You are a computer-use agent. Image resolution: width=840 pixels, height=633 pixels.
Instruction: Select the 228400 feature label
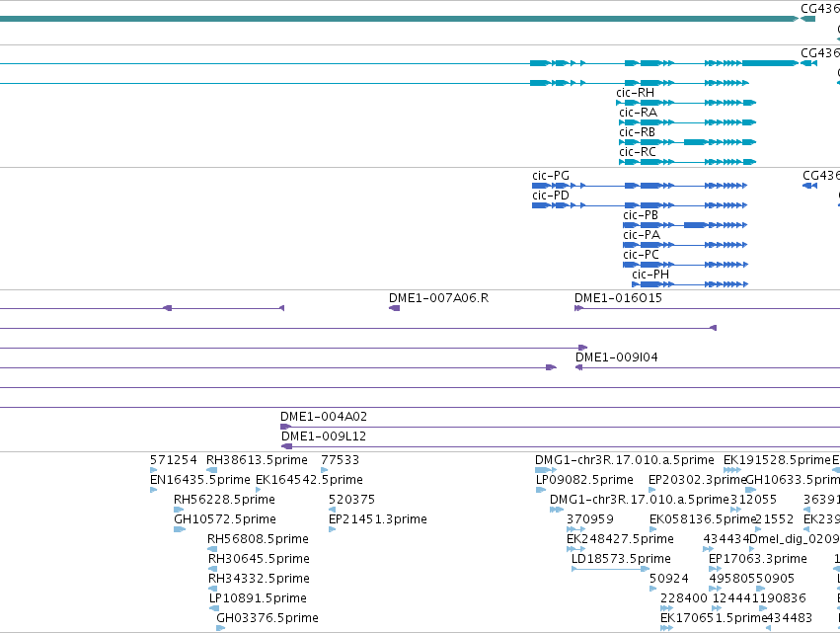click(684, 598)
